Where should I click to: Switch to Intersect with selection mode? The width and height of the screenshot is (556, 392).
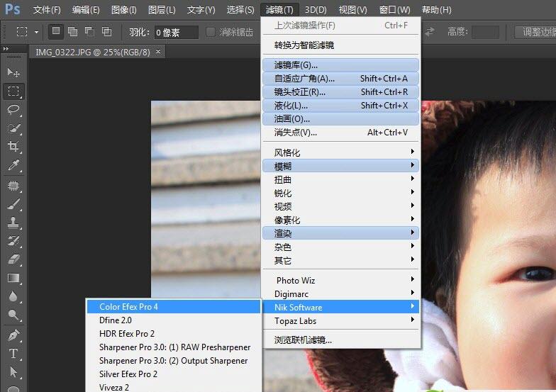(x=107, y=32)
